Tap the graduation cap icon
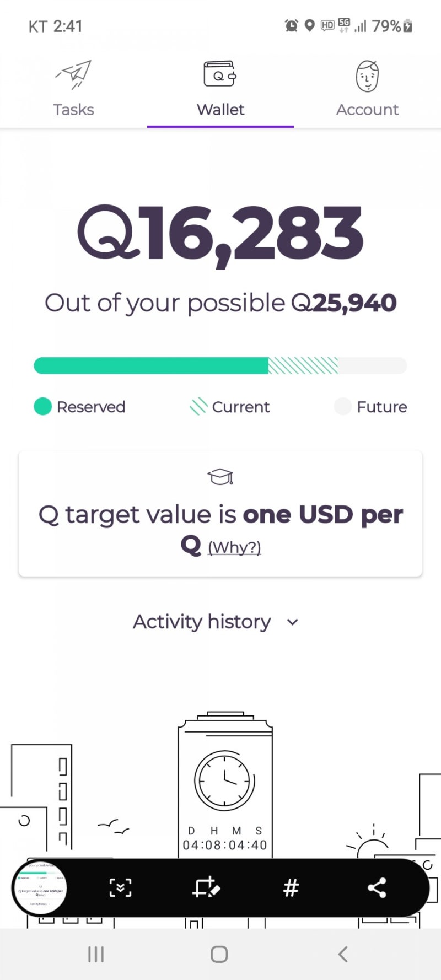 (x=220, y=477)
